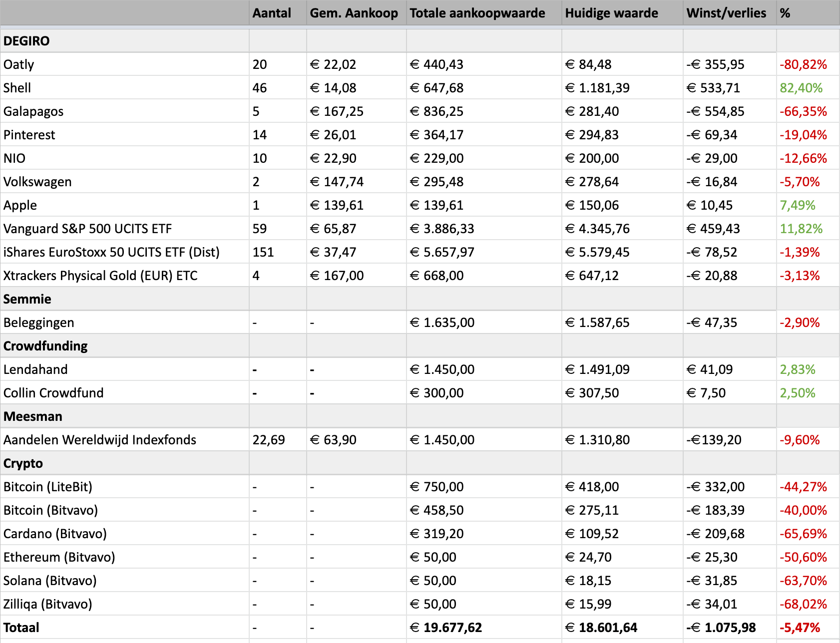Screen dimensions: 840x643
Task: Select Bitcoin Bitvavo current value € 275,11
Action: [x=622, y=510]
